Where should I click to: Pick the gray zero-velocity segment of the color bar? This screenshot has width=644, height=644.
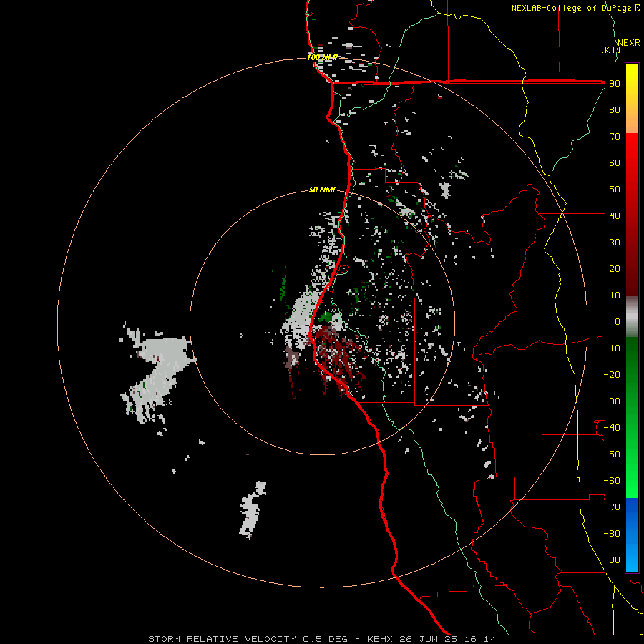pyautogui.click(x=632, y=317)
